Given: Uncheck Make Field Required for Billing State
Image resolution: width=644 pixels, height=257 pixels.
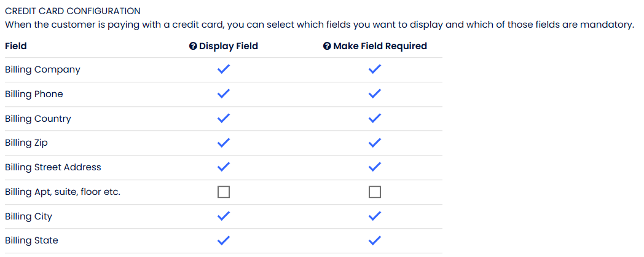Looking at the screenshot, I should point(375,240).
